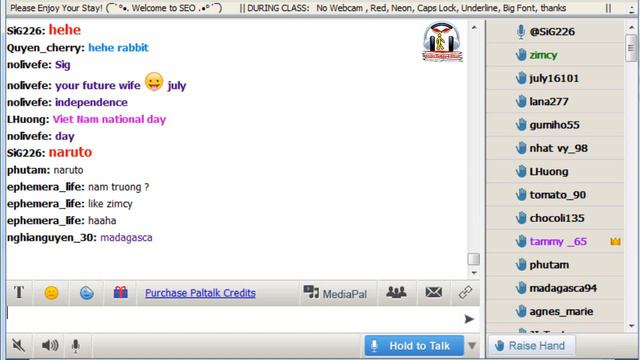Click the raised hand icon beside nhat vy_98
Image resolution: width=640 pixels, height=360 pixels.
(520, 148)
